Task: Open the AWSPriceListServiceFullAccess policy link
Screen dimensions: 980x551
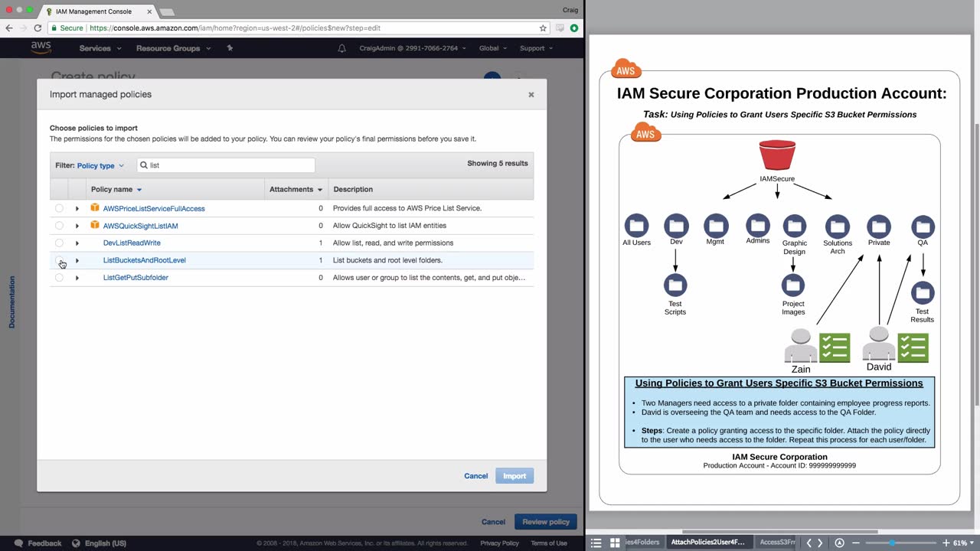Action: [154, 208]
